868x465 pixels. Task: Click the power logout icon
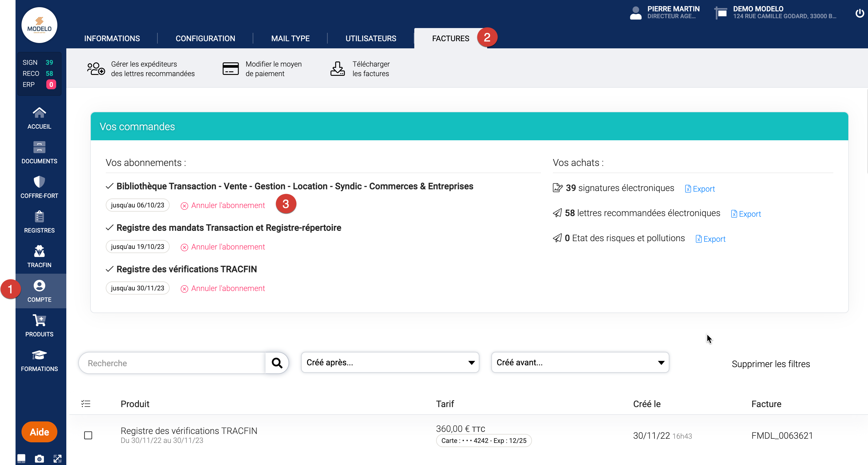(x=860, y=13)
